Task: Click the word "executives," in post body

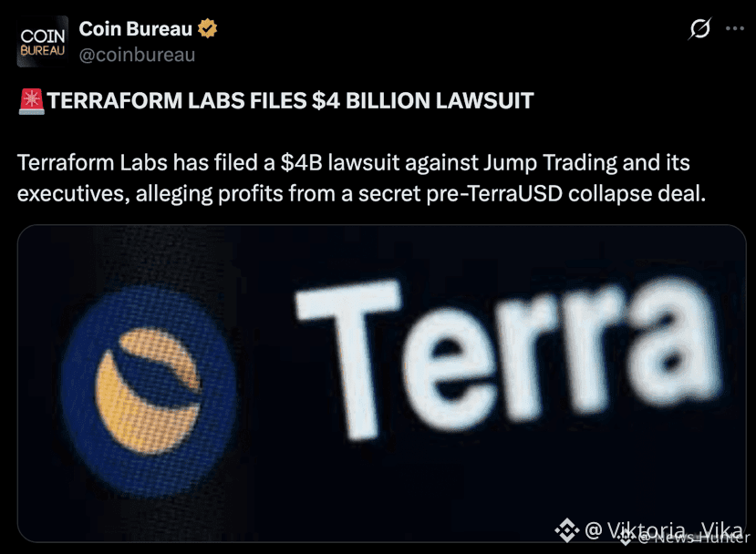Action: (74, 194)
